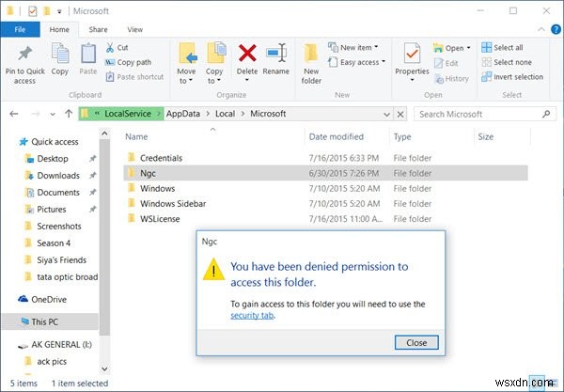Image resolution: width=564 pixels, height=392 pixels.
Task: Choose Select none
Action: coord(507,62)
